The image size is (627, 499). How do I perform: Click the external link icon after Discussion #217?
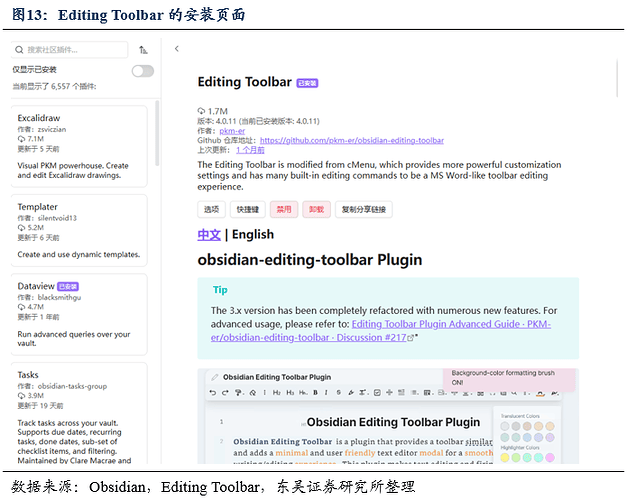pos(410,338)
